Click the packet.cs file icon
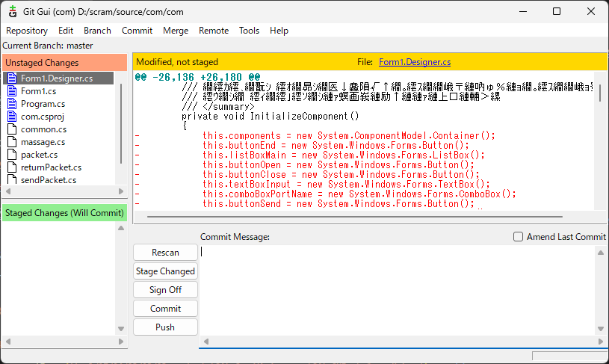 [12, 155]
